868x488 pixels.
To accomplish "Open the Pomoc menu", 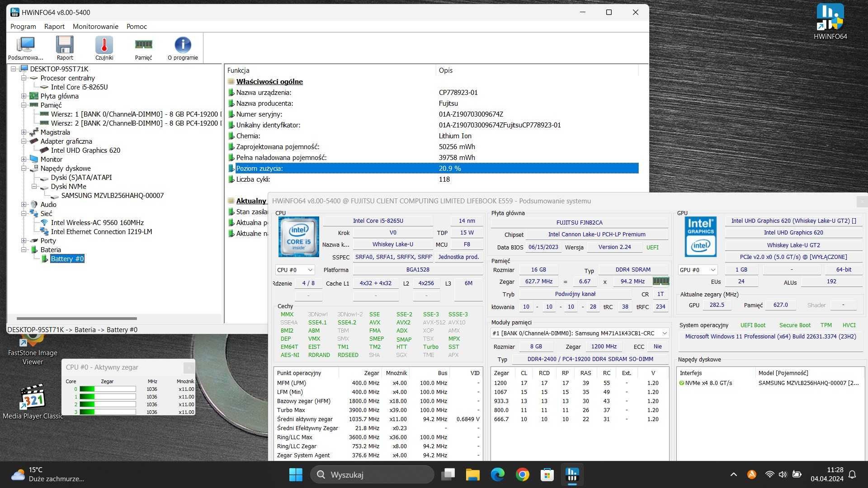I will pyautogui.click(x=137, y=26).
